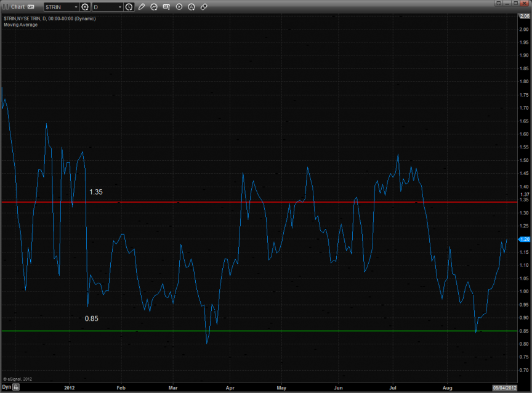Click the symbol settings gear icon
The width and height of the screenshot is (532, 393).
[85, 7]
